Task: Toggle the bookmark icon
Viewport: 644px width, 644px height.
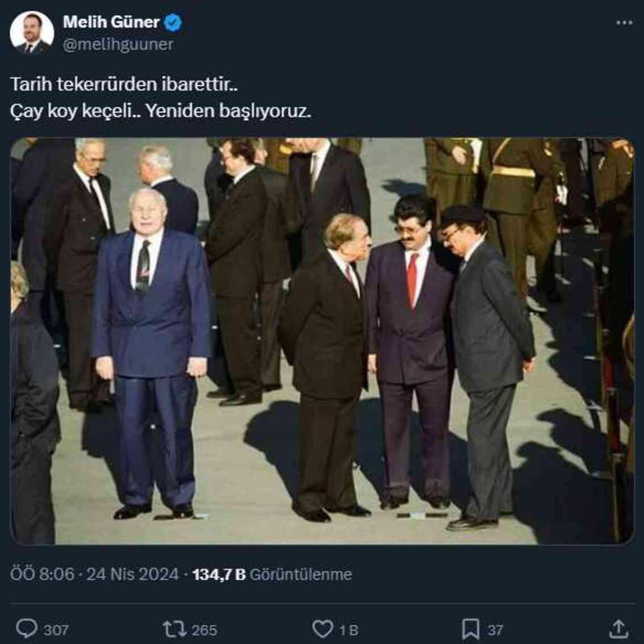Action: tap(471, 629)
